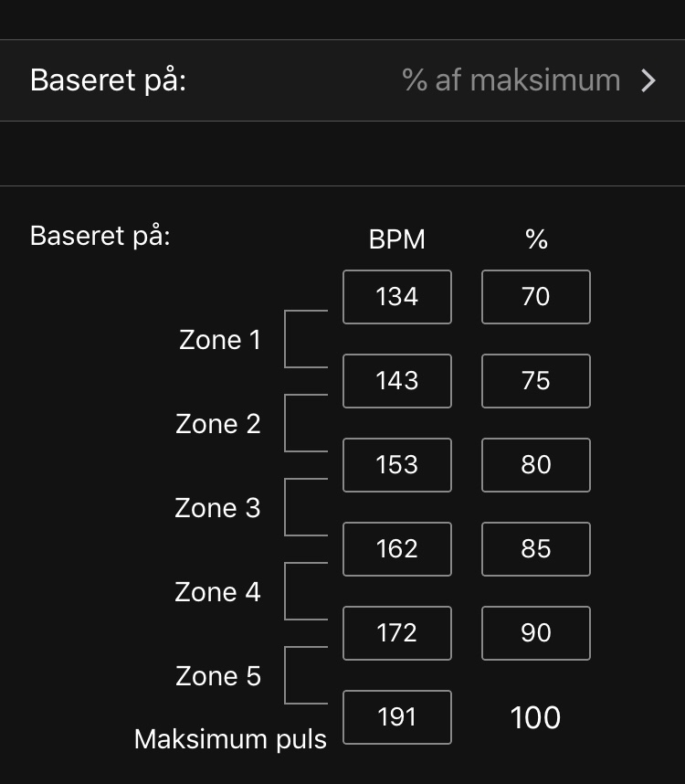The image size is (685, 784).
Task: Select the Zone 2 label
Action: (218, 424)
